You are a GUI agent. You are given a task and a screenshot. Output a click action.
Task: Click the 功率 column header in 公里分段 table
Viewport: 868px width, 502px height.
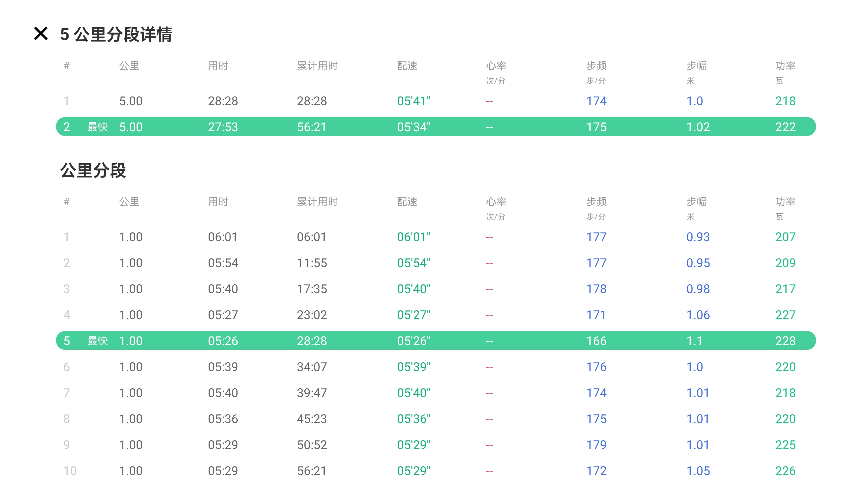[785, 202]
